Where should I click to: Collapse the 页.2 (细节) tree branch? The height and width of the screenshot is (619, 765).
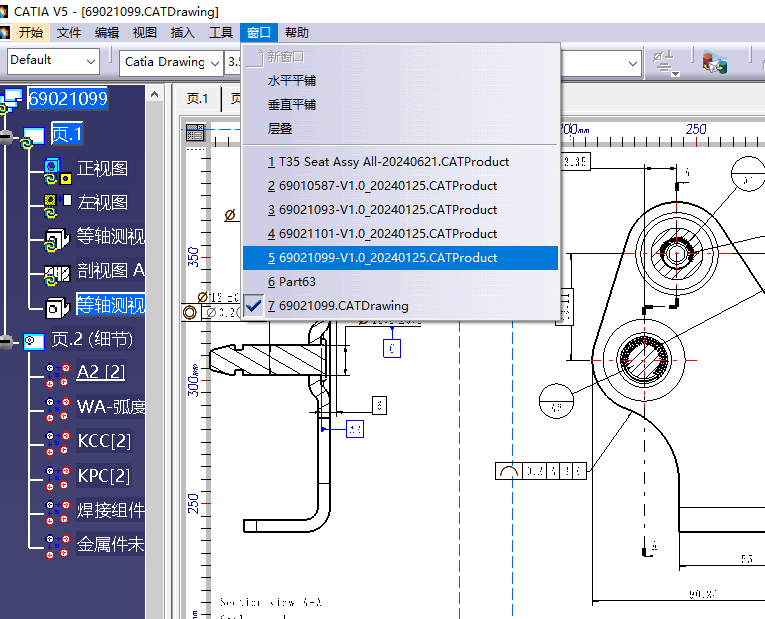6,343
